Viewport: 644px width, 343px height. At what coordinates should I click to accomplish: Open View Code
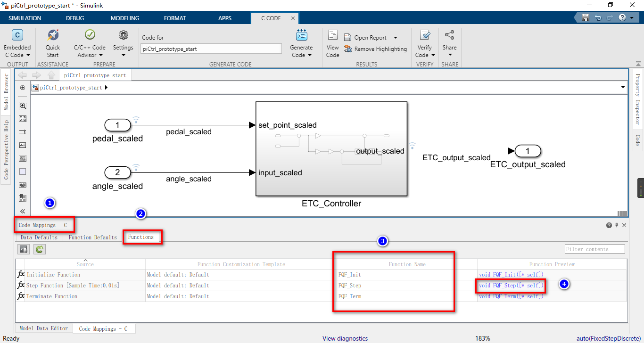[x=332, y=43]
